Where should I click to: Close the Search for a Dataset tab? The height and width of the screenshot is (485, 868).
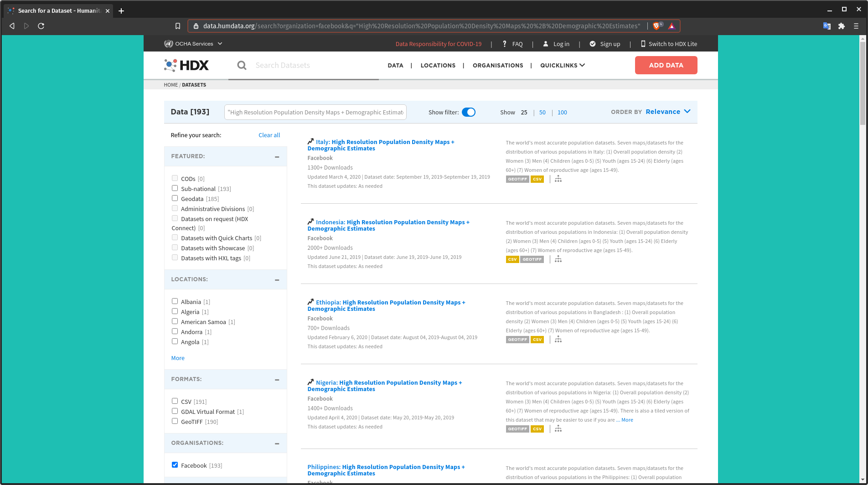pos(108,10)
